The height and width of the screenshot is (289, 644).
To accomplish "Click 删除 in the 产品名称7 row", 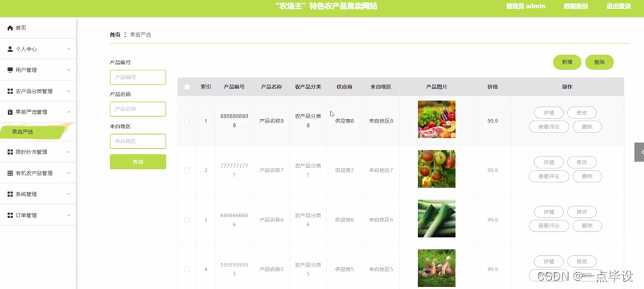I will pyautogui.click(x=587, y=176).
